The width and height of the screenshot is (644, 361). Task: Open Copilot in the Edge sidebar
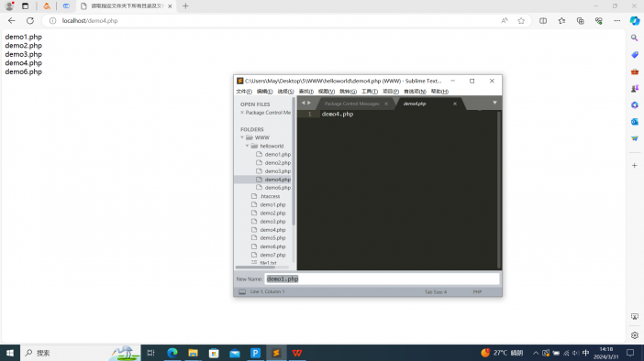click(635, 20)
